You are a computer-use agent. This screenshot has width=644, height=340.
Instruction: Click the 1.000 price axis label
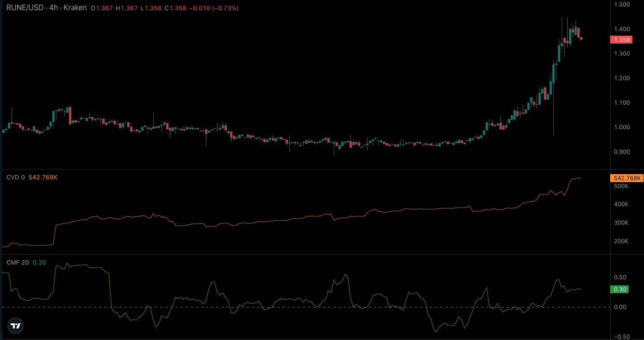pyautogui.click(x=622, y=127)
